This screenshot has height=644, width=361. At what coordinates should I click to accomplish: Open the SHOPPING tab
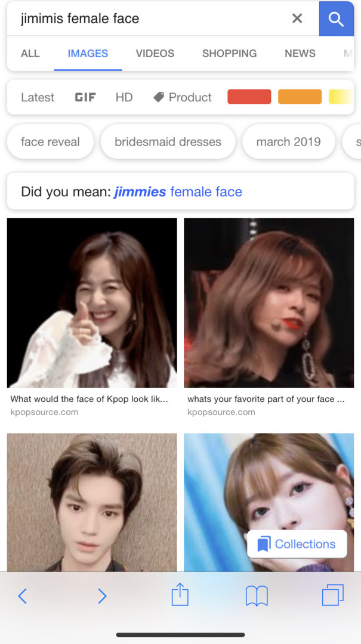pos(229,54)
